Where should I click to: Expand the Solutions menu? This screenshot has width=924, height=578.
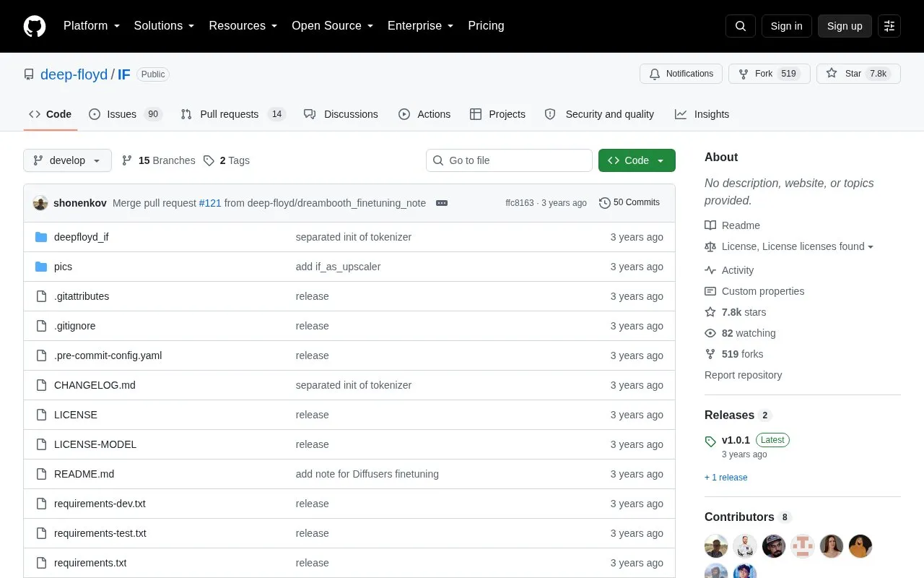(165, 26)
